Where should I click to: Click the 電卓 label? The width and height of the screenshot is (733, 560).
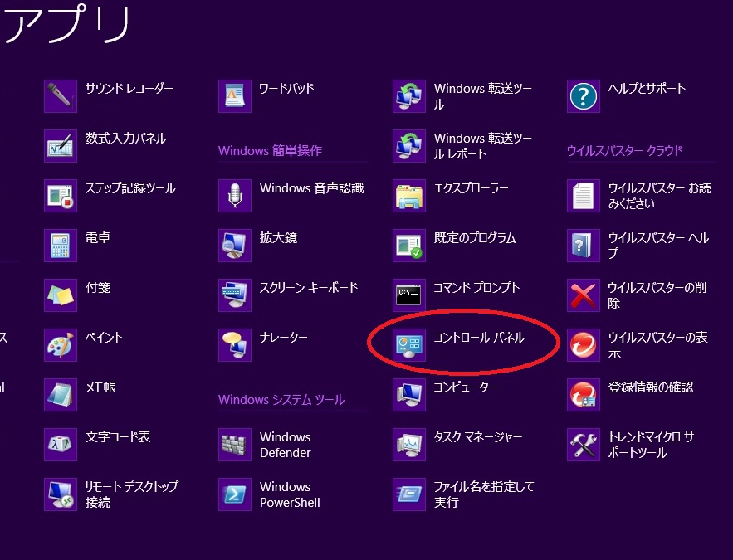point(98,238)
